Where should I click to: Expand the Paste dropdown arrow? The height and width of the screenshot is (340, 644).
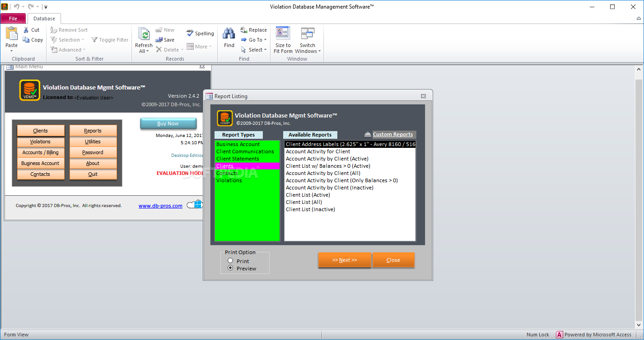click(x=12, y=51)
